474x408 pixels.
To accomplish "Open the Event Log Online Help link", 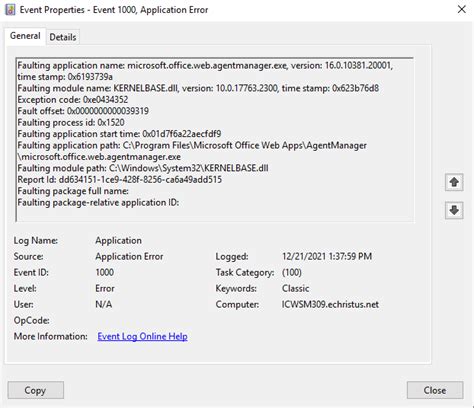I will pos(142,336).
